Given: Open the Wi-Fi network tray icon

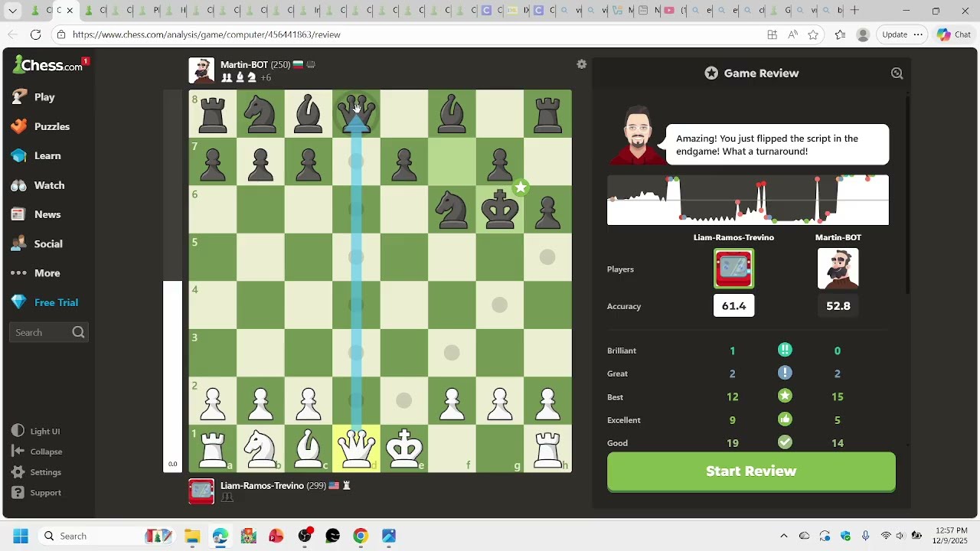Looking at the screenshot, I should (x=886, y=536).
